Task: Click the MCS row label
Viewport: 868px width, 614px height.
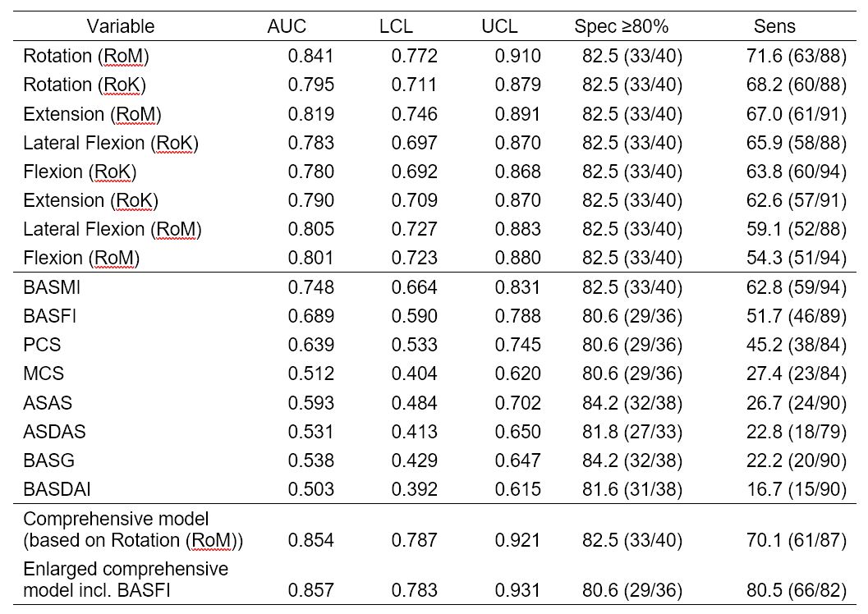Action: [x=44, y=373]
